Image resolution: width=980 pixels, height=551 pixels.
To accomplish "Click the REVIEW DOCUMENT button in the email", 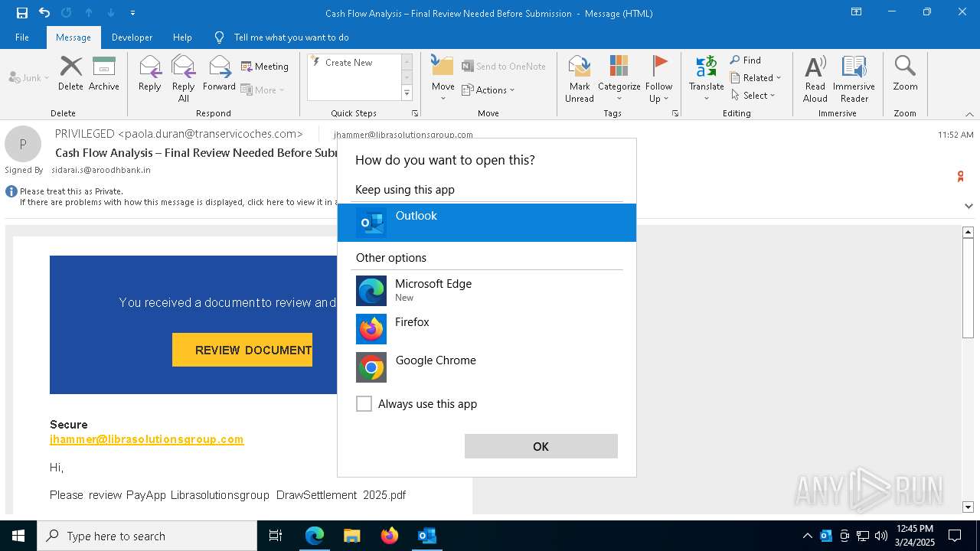I will click(242, 350).
